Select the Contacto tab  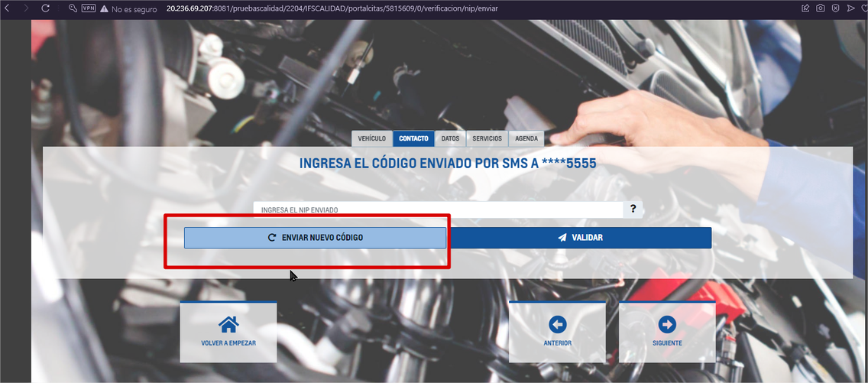[x=413, y=138]
